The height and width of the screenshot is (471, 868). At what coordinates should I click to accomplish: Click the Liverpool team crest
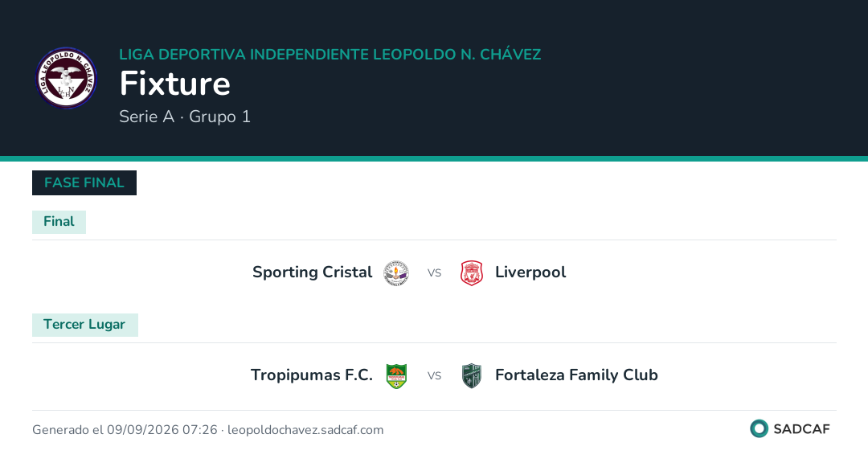[472, 272]
